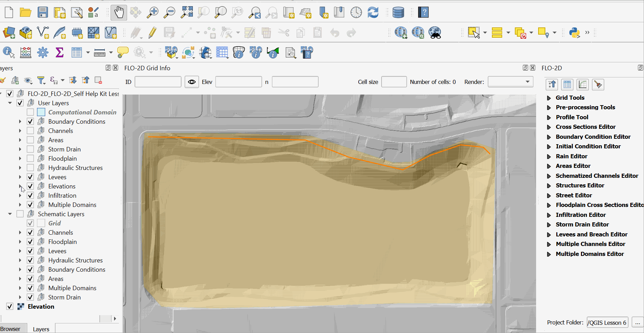Click the Zoom Full extent icon
The image size is (644, 333).
[x=187, y=13]
